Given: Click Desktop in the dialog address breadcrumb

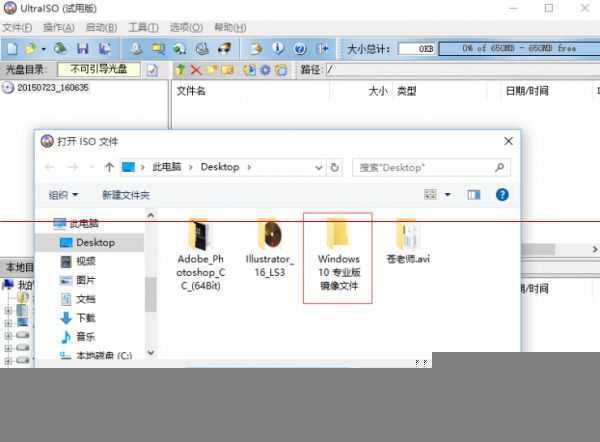Looking at the screenshot, I should tap(220, 167).
